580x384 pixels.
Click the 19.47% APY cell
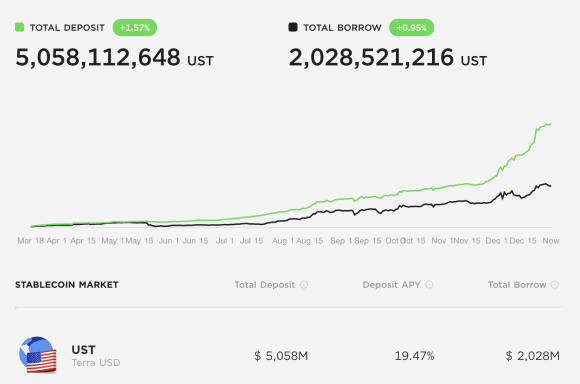click(414, 356)
